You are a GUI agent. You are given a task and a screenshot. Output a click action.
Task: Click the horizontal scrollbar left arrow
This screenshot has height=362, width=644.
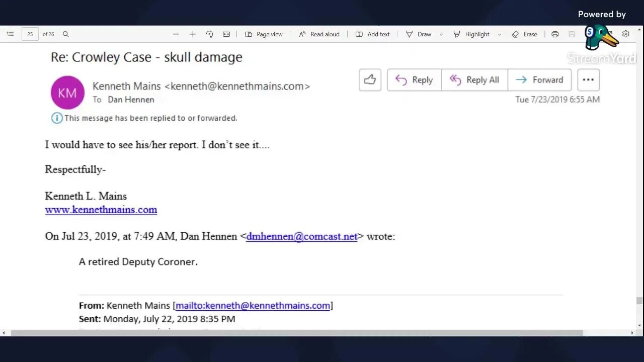(4, 333)
